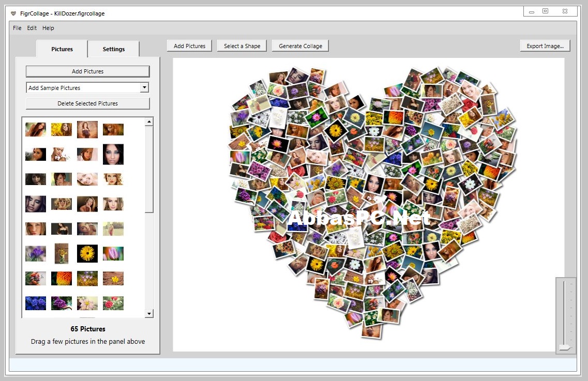Image resolution: width=588 pixels, height=381 pixels.
Task: Click Delete Selected Pictures button
Action: 88,103
